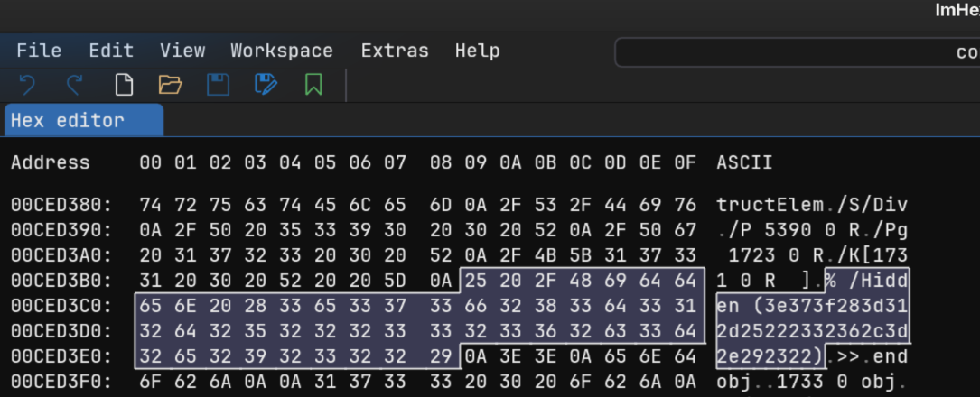
Task: Click the Save As icon with pencil
Action: (266, 86)
